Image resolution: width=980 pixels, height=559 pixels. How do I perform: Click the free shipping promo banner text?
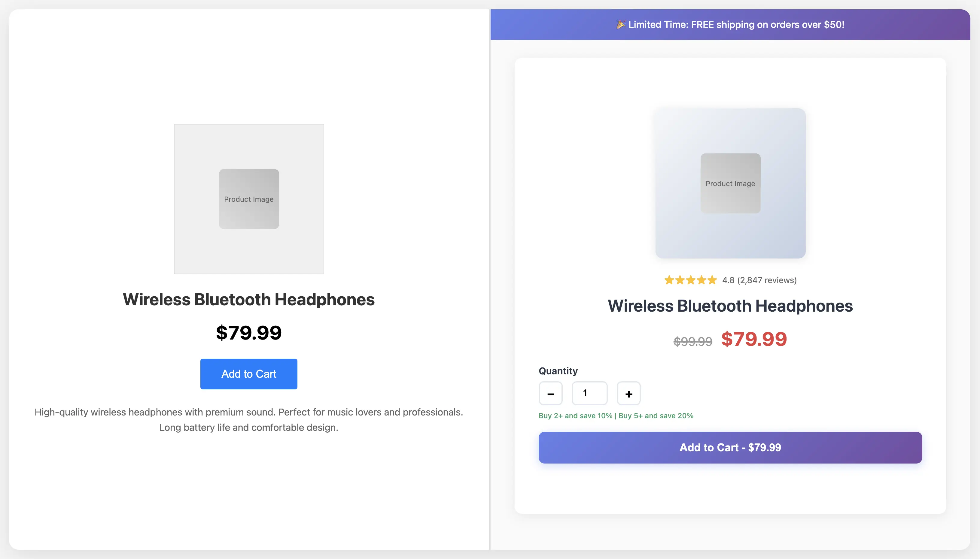click(x=736, y=25)
